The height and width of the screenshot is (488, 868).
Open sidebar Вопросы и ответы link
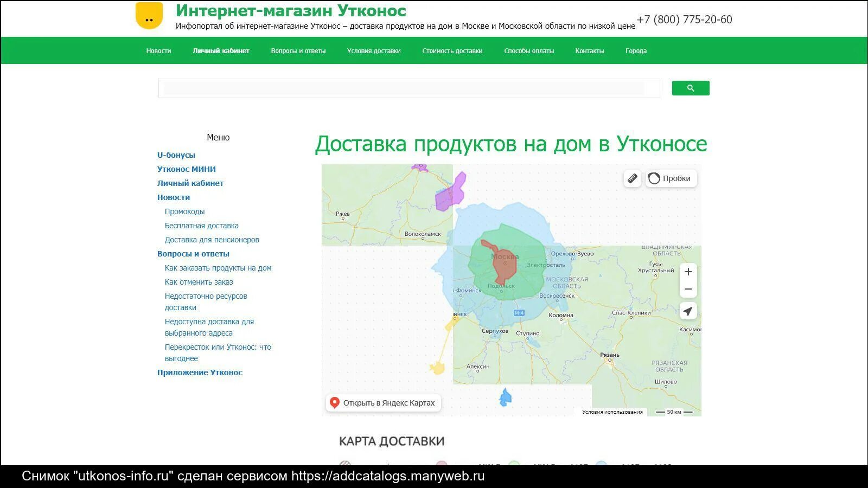tap(193, 254)
